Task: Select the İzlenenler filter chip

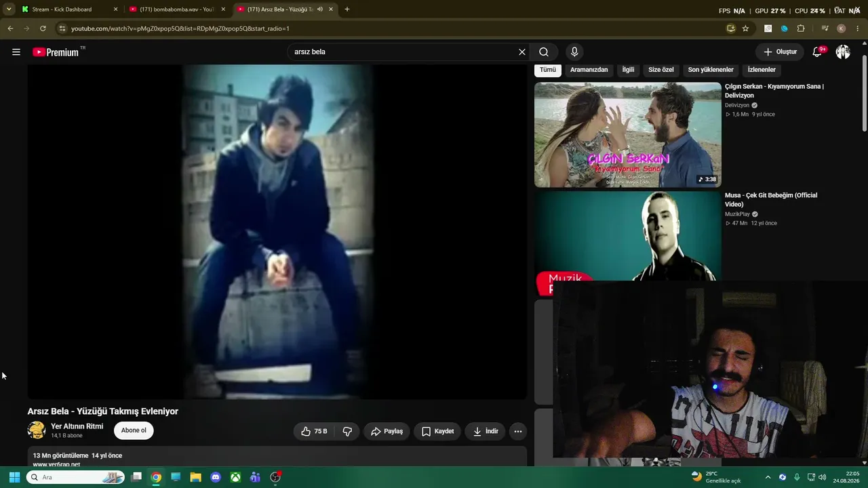Action: (762, 70)
